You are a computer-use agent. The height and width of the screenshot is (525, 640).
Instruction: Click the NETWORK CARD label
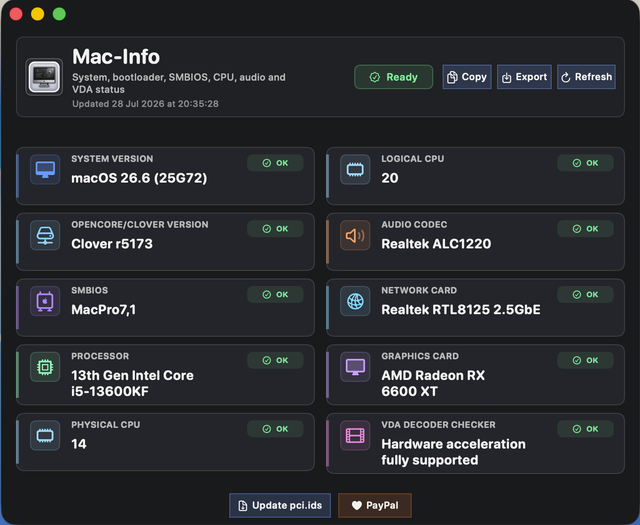tap(419, 290)
